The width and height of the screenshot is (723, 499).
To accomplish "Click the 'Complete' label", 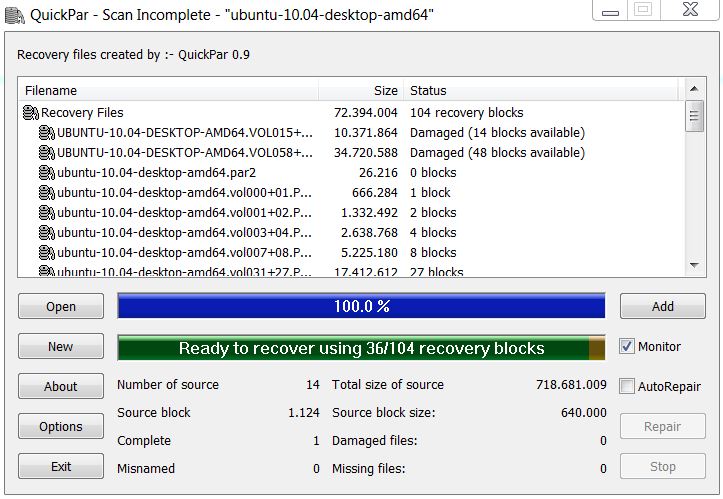I will (x=144, y=440).
